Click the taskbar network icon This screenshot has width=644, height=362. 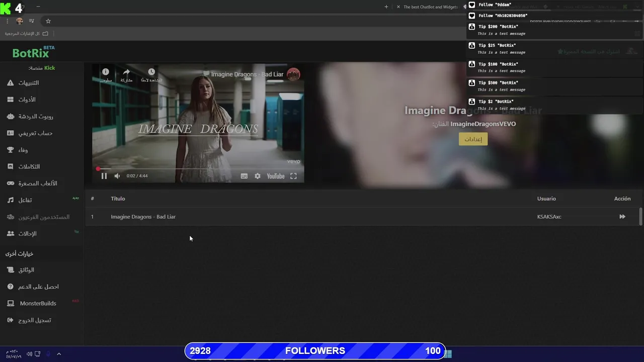click(x=38, y=354)
